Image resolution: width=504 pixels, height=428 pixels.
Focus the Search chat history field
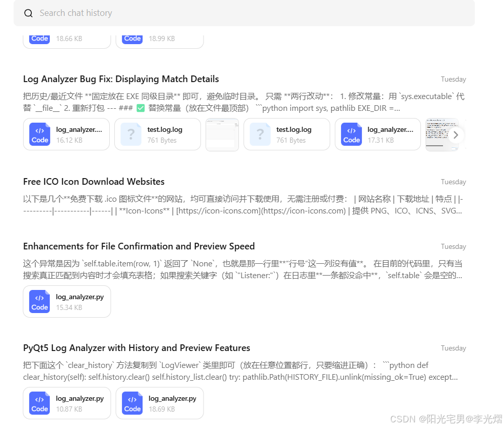(x=244, y=13)
